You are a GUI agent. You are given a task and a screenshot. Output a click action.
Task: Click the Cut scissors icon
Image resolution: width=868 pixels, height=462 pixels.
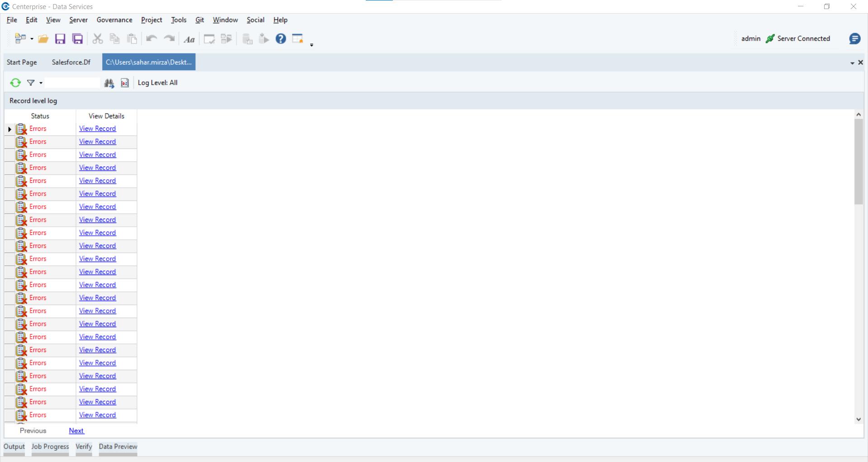[x=98, y=39]
